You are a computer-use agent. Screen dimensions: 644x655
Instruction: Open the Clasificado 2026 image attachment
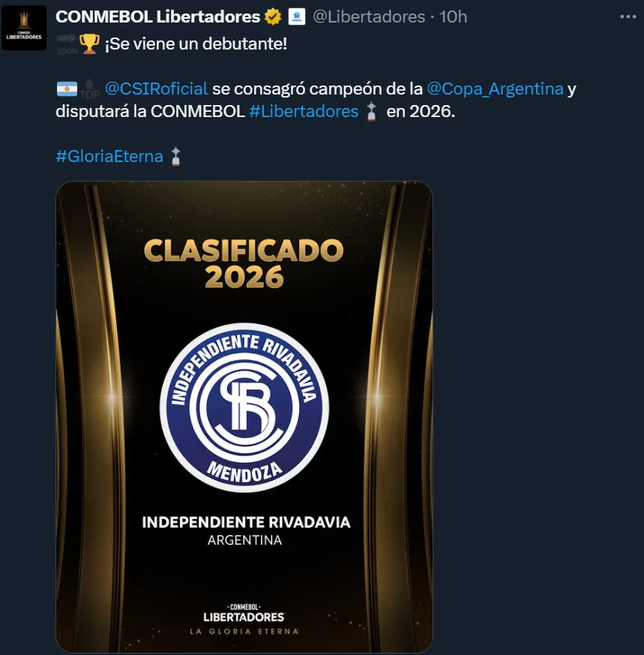click(244, 416)
